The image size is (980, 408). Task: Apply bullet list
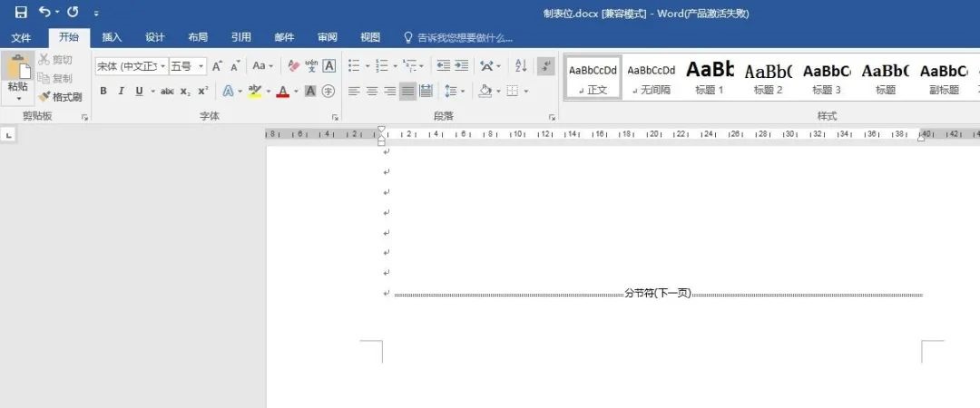coord(355,65)
